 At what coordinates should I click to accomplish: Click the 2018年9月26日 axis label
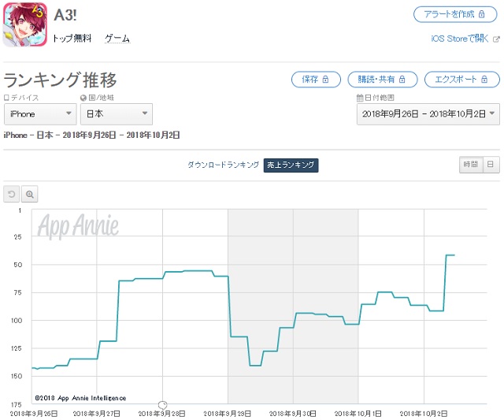tap(34, 414)
